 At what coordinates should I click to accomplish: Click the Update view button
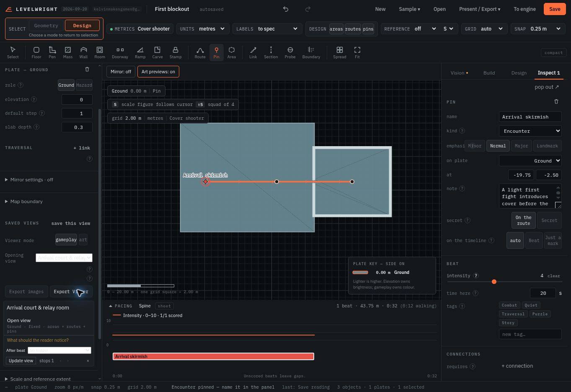point(21,361)
